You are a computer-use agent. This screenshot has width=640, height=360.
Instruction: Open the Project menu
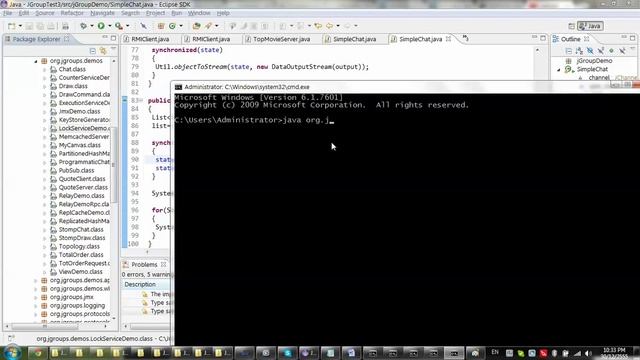[155, 13]
